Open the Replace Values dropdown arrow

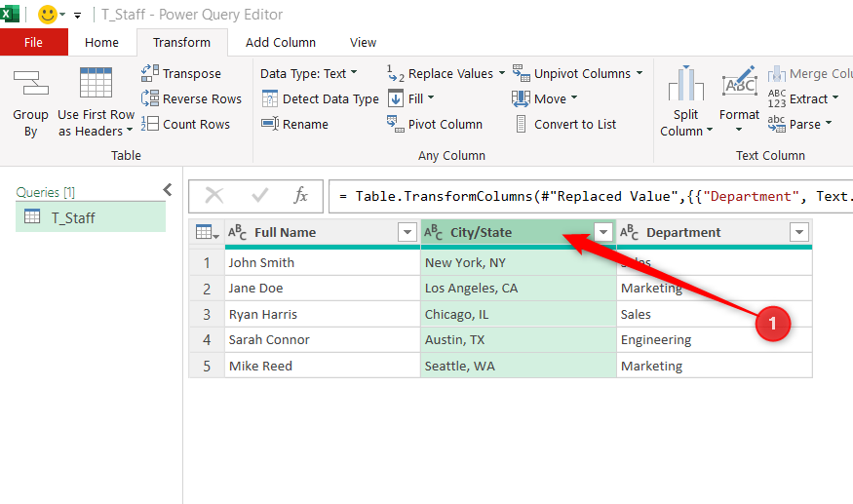coord(502,73)
